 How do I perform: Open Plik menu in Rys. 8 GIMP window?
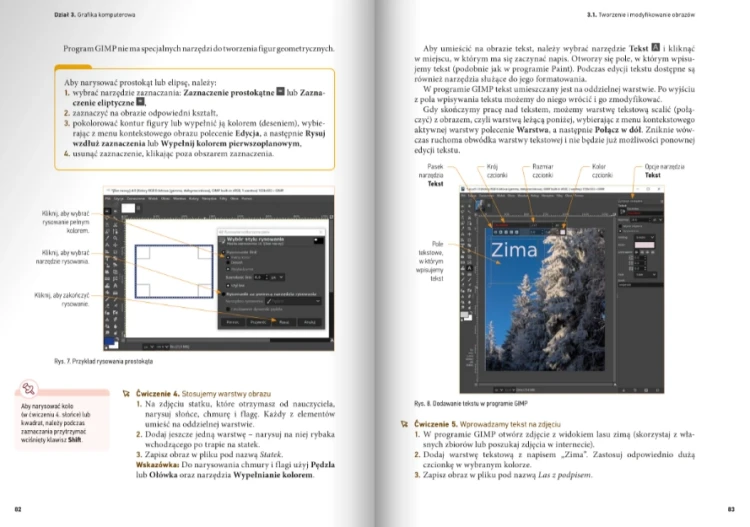[x=463, y=196]
